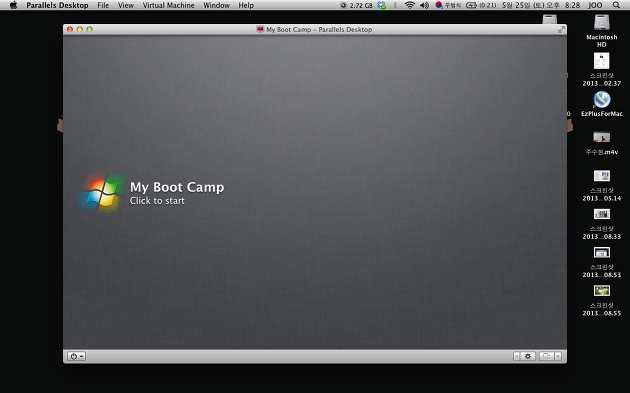Open the View menu
Screen dimensions: 630x393
click(x=126, y=5)
